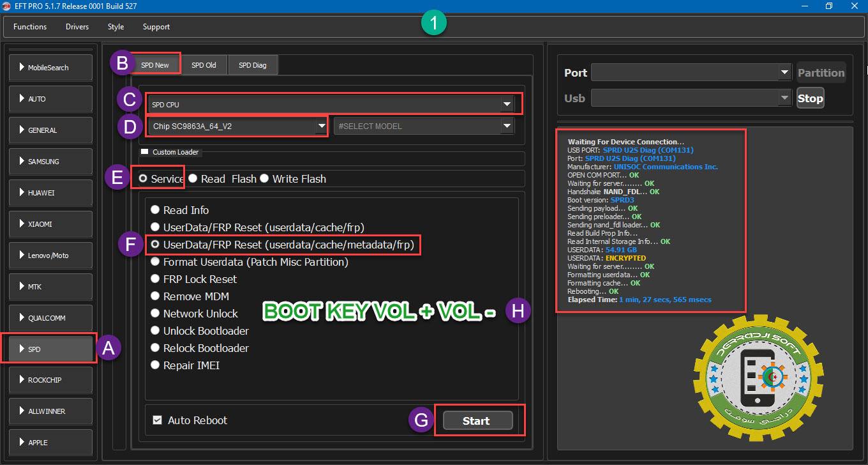Click the EFT PRO title bar app icon
This screenshot has width=868, height=465.
point(7,6)
